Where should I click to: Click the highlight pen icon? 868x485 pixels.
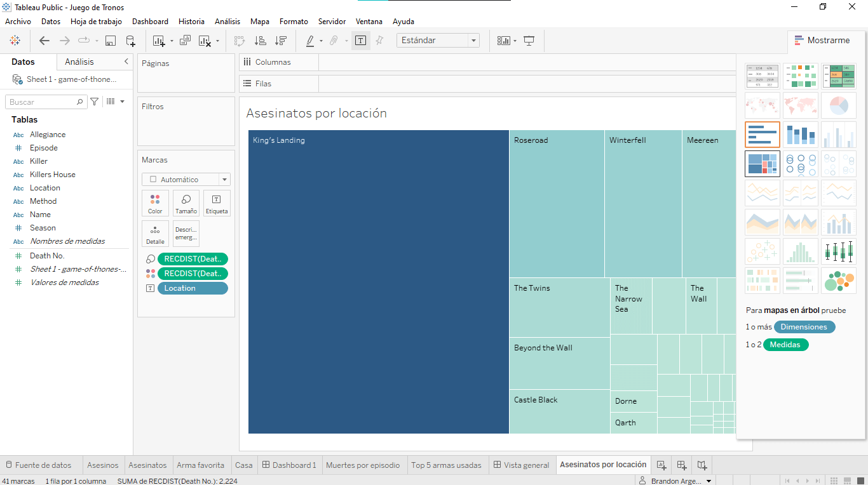[x=310, y=41]
